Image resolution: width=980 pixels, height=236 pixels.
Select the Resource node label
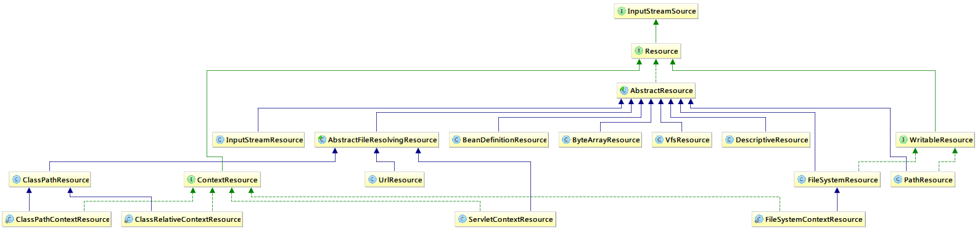tap(661, 51)
